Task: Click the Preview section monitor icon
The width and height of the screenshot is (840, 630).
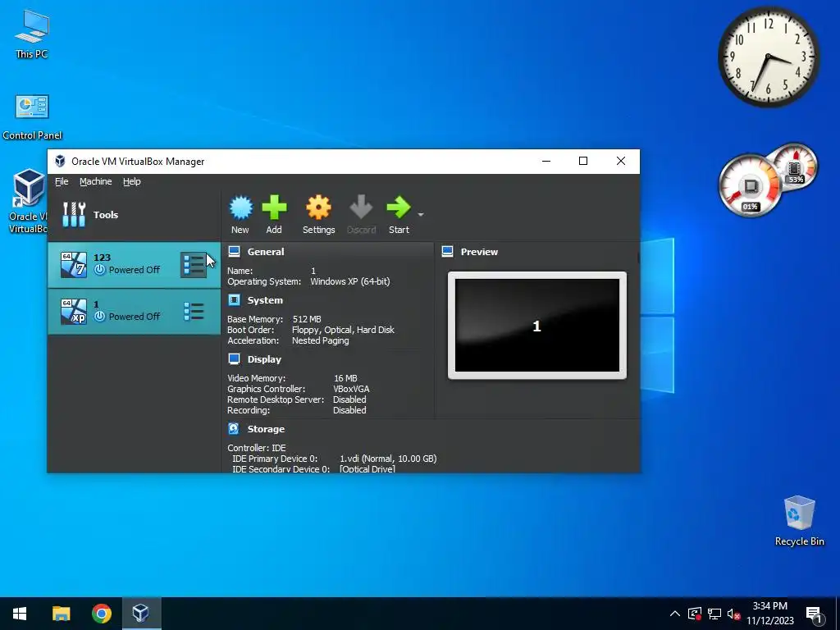Action: (x=448, y=251)
